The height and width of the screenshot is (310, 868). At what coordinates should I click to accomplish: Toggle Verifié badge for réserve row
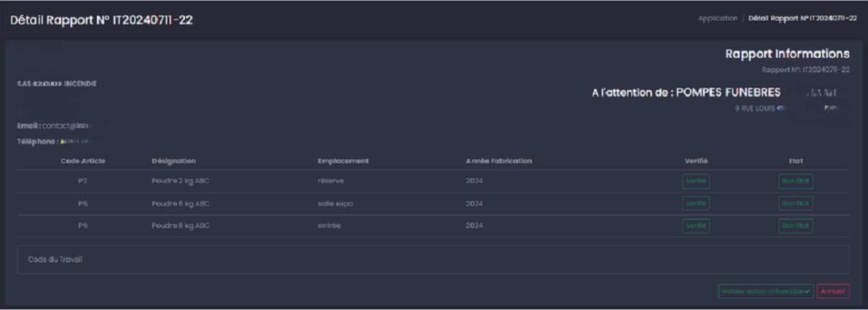696,181
